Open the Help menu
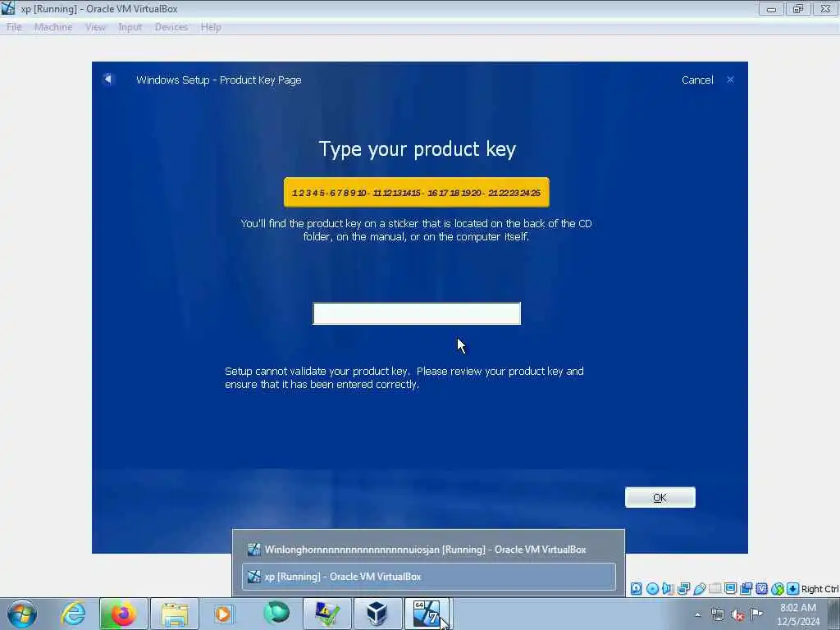The image size is (840, 630). pyautogui.click(x=211, y=27)
